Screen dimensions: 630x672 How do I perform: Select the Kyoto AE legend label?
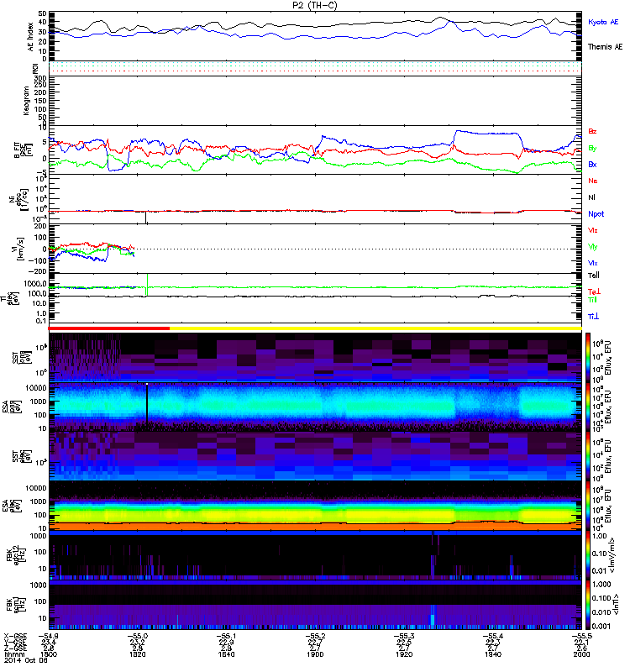603,22
